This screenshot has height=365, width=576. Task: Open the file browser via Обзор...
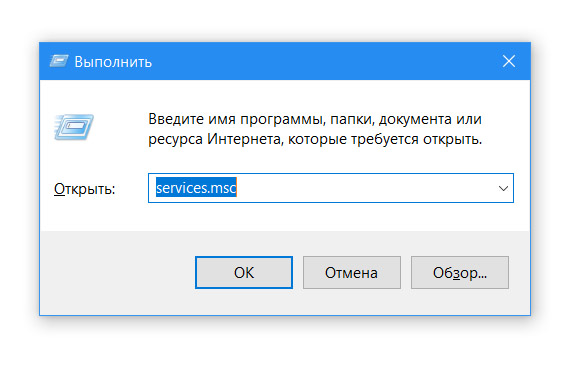point(460,272)
